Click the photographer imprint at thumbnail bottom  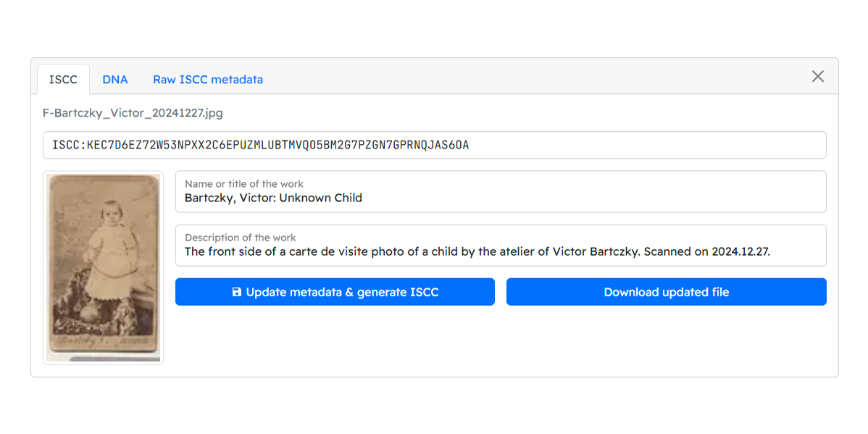point(101,341)
